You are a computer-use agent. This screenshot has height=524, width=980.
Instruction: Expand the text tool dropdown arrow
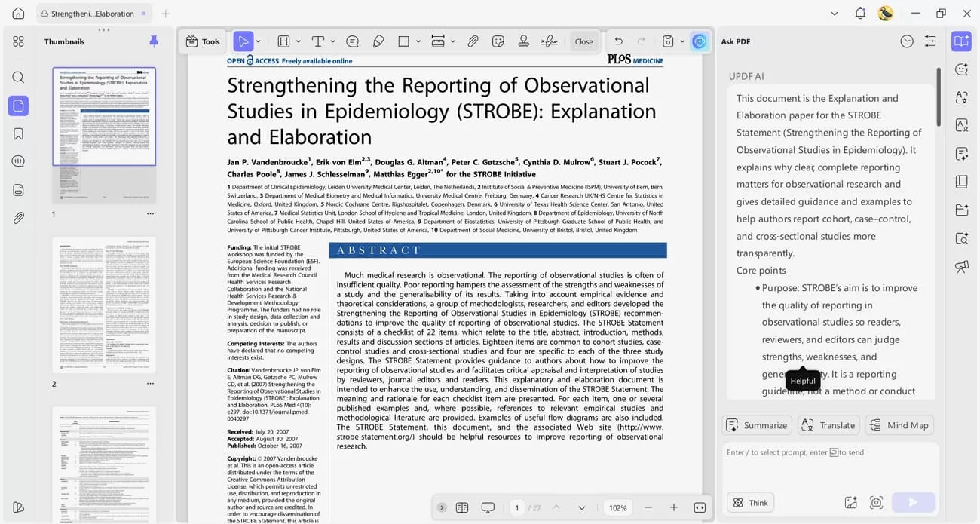point(332,41)
